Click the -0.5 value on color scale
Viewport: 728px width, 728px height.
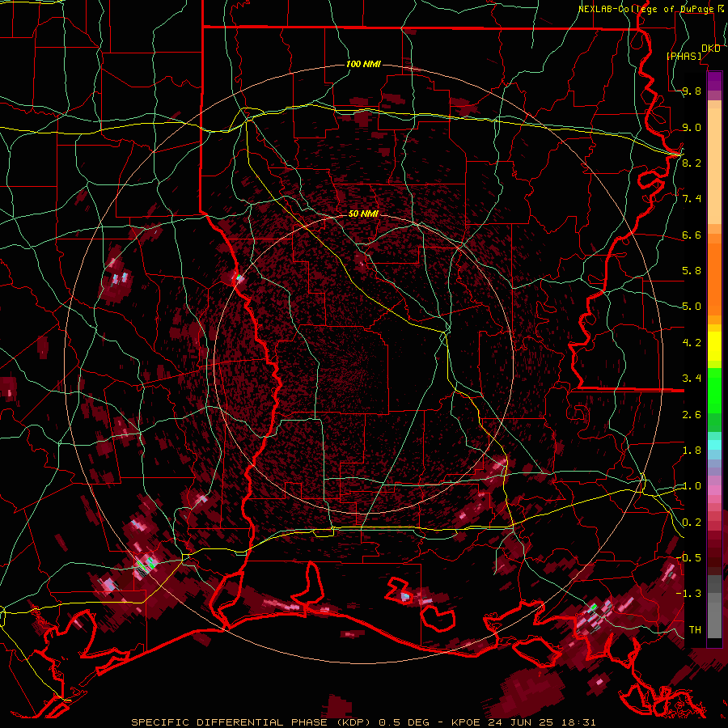click(x=688, y=557)
